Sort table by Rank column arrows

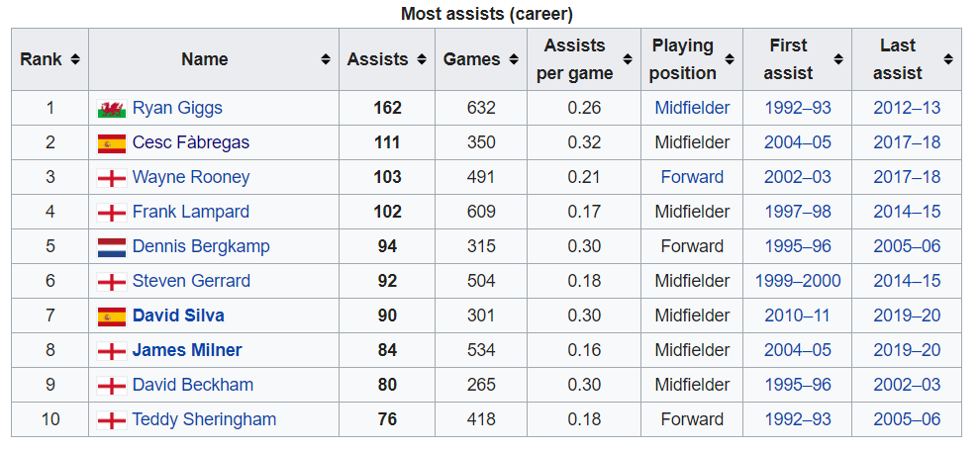coord(75,59)
